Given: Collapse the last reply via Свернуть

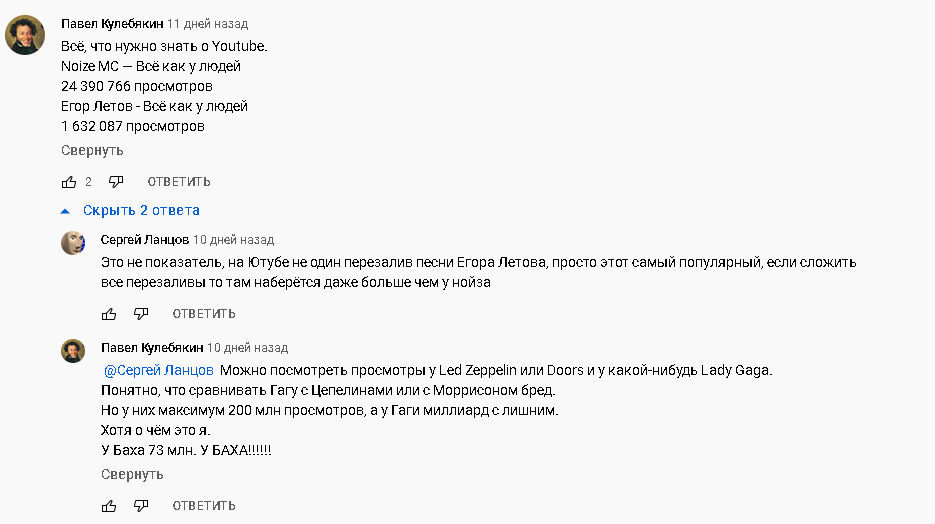Looking at the screenshot, I should [132, 475].
